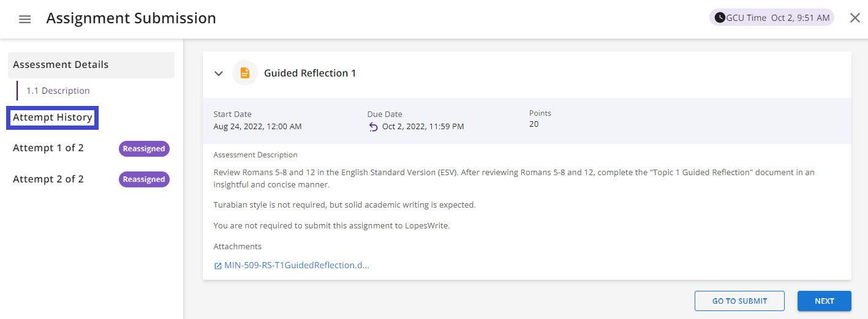The height and width of the screenshot is (319, 868).
Task: Click the GCU Time indicator pill
Action: pyautogui.click(x=772, y=18)
